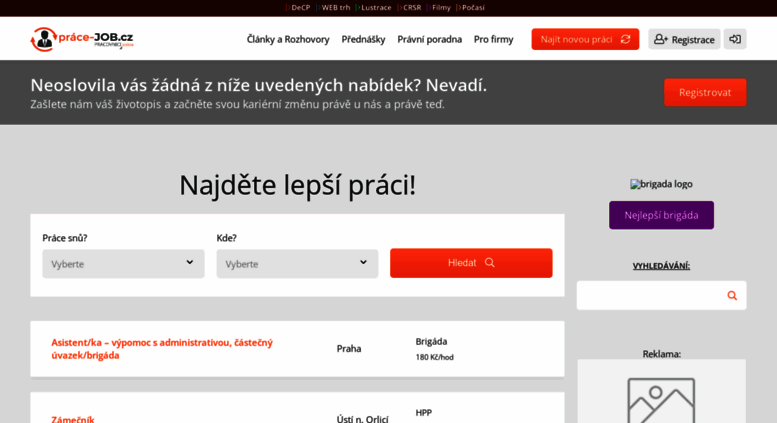This screenshot has height=423, width=777.
Task: Expand the Kde? location dropdown
Action: (297, 264)
